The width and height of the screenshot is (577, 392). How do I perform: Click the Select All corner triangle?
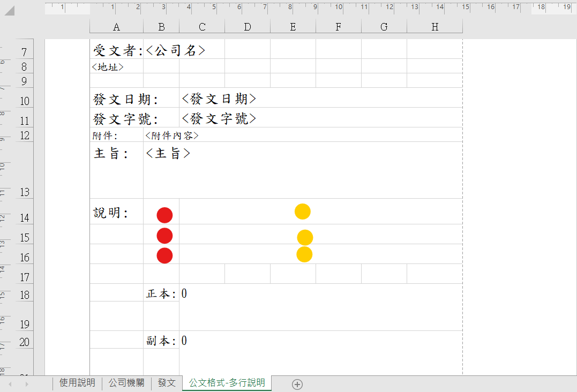tap(10, 10)
